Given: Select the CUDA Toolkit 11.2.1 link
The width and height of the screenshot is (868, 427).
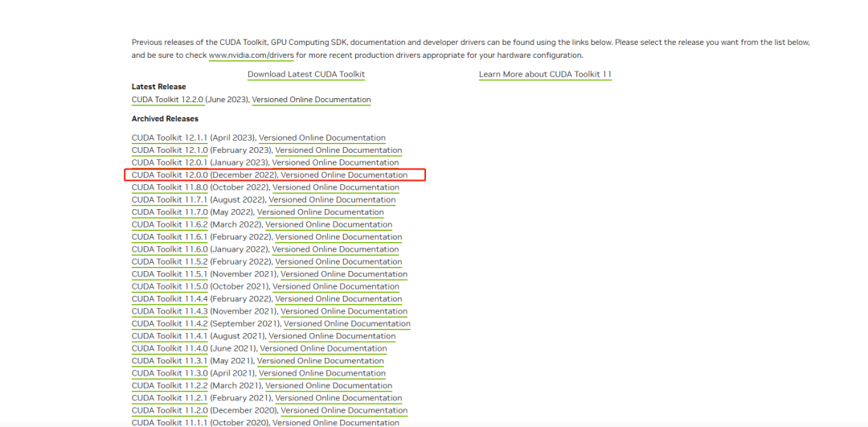Looking at the screenshot, I should (x=170, y=398).
